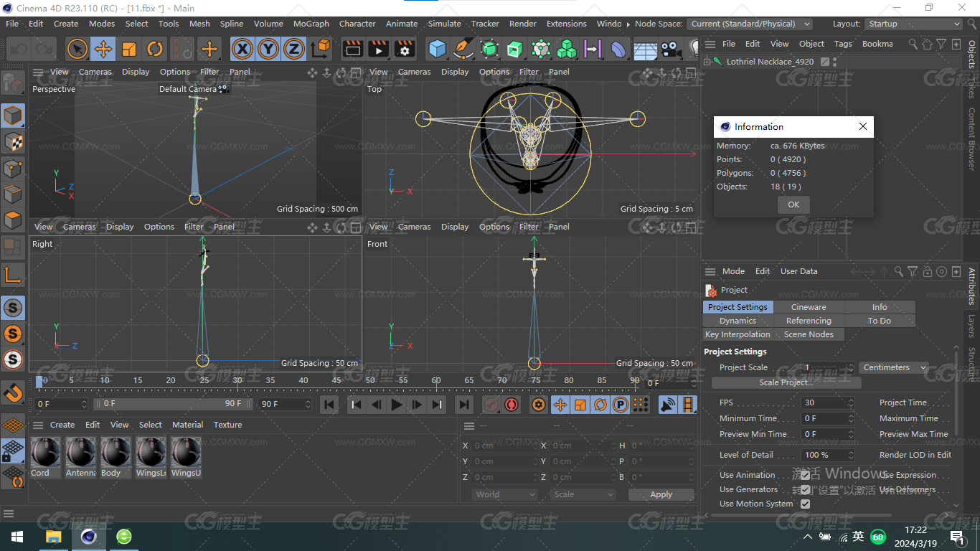Select the Live Selection arrow tool
The height and width of the screenshot is (551, 980).
[77, 49]
